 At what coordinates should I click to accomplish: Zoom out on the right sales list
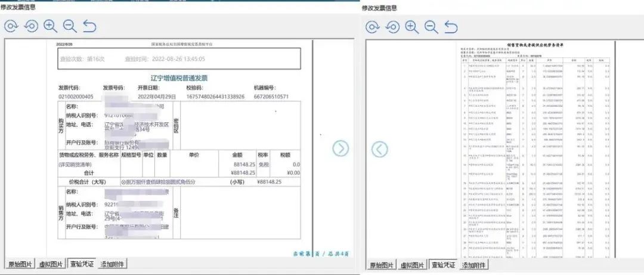coord(431,27)
